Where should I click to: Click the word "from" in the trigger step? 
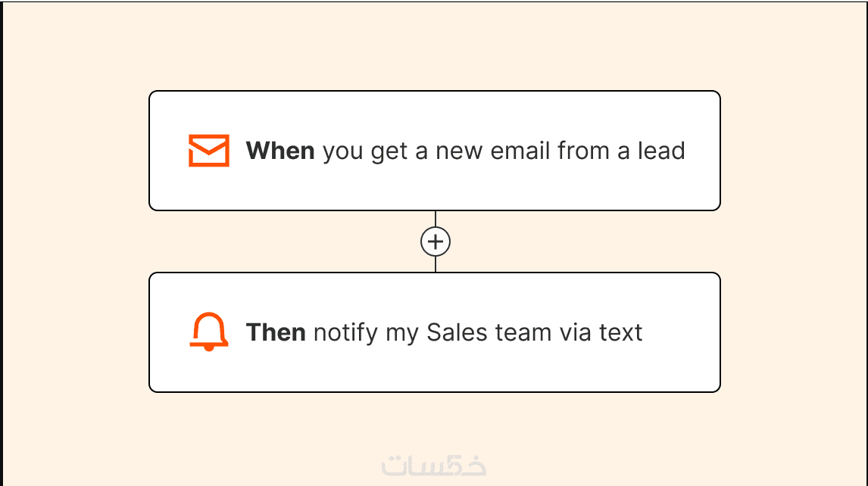tap(584, 151)
